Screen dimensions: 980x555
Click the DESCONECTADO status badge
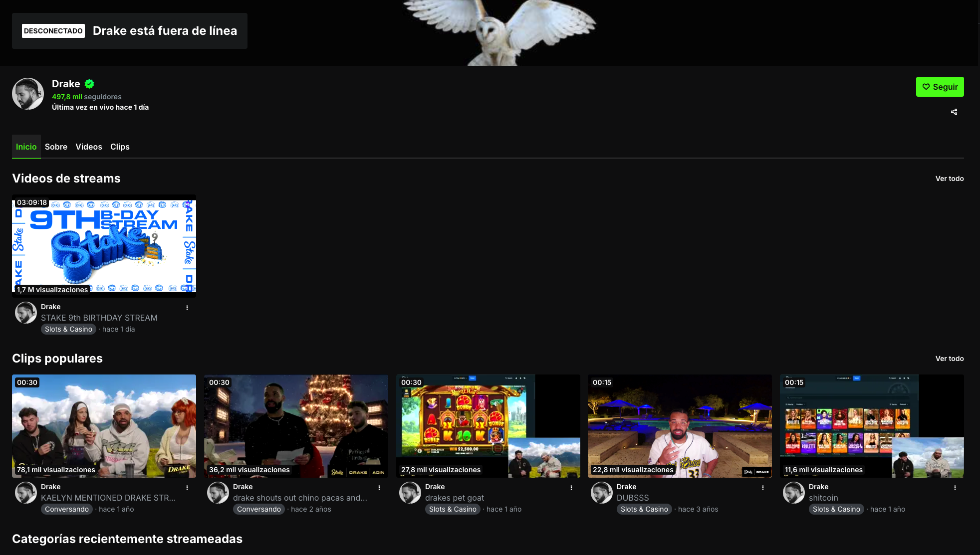53,31
